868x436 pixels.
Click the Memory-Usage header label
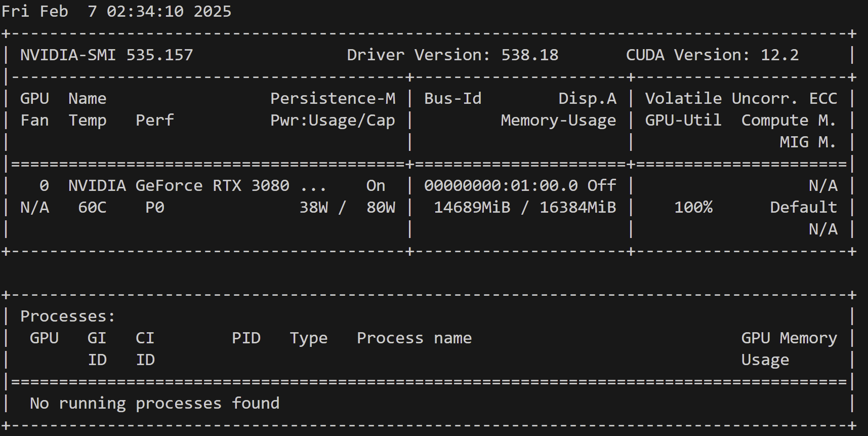[558, 121]
